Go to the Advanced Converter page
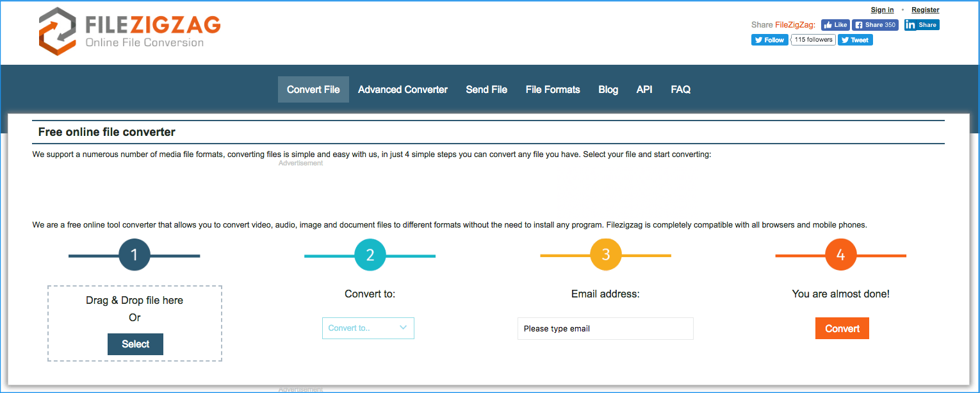 (403, 90)
